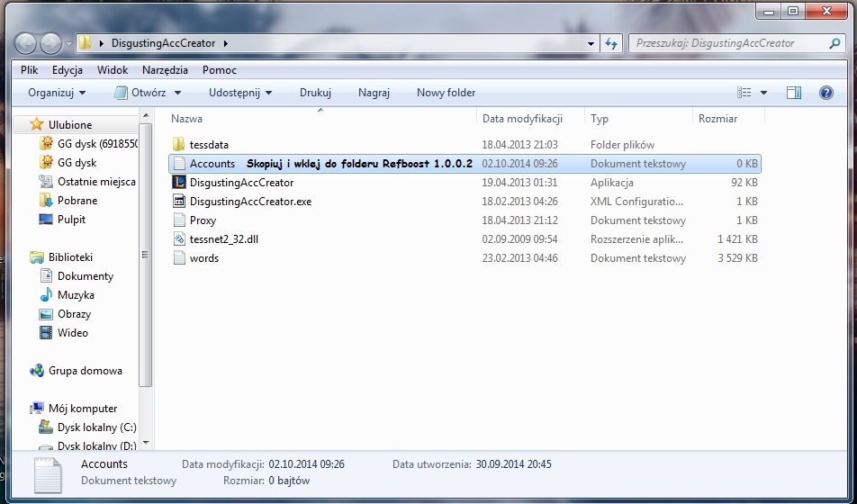Expand the arrow after DisgustingAccCreator breadcrumb
The width and height of the screenshot is (857, 504).
point(225,43)
